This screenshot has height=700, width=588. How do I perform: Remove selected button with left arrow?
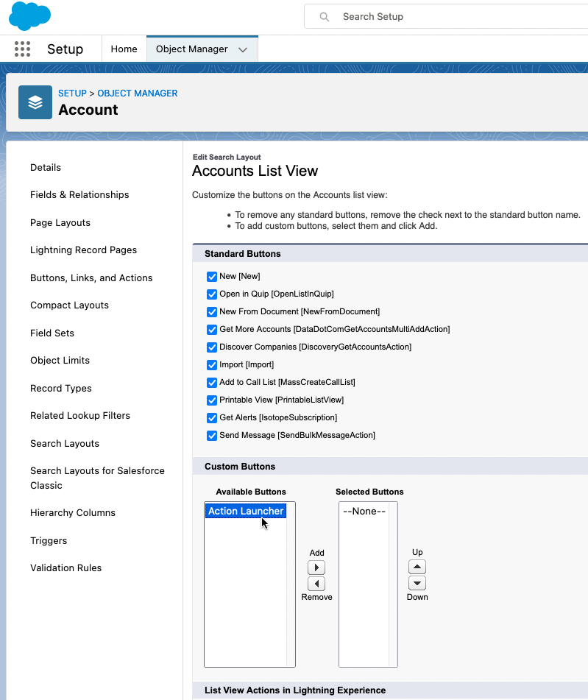pos(316,584)
